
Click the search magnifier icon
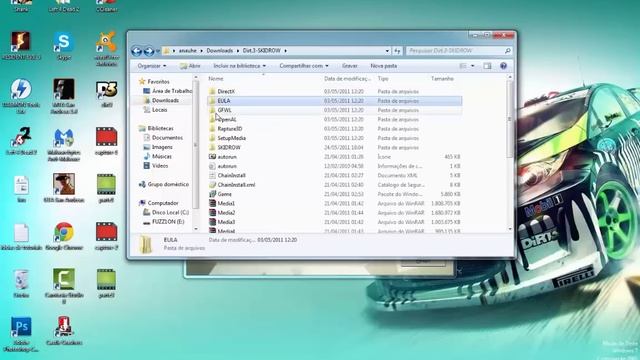507,51
